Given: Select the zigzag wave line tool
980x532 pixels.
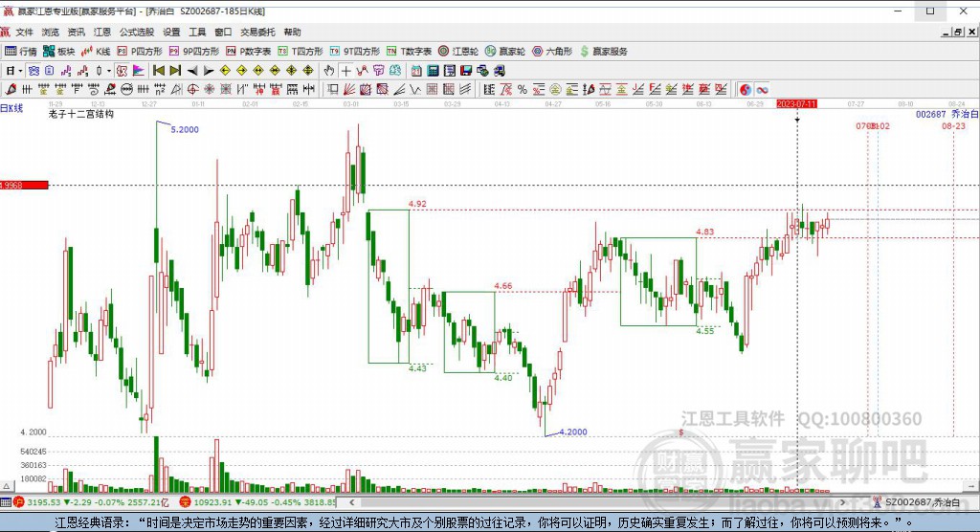Looking at the screenshot, I should click(x=415, y=89).
